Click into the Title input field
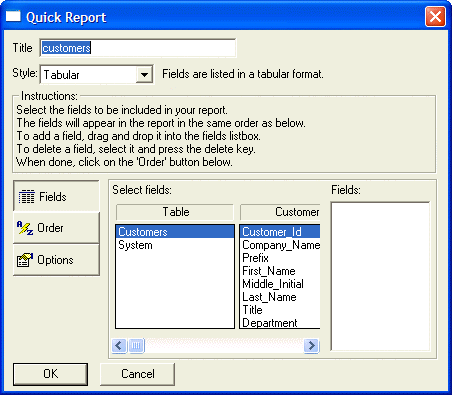The height and width of the screenshot is (395, 452). pyautogui.click(x=138, y=48)
